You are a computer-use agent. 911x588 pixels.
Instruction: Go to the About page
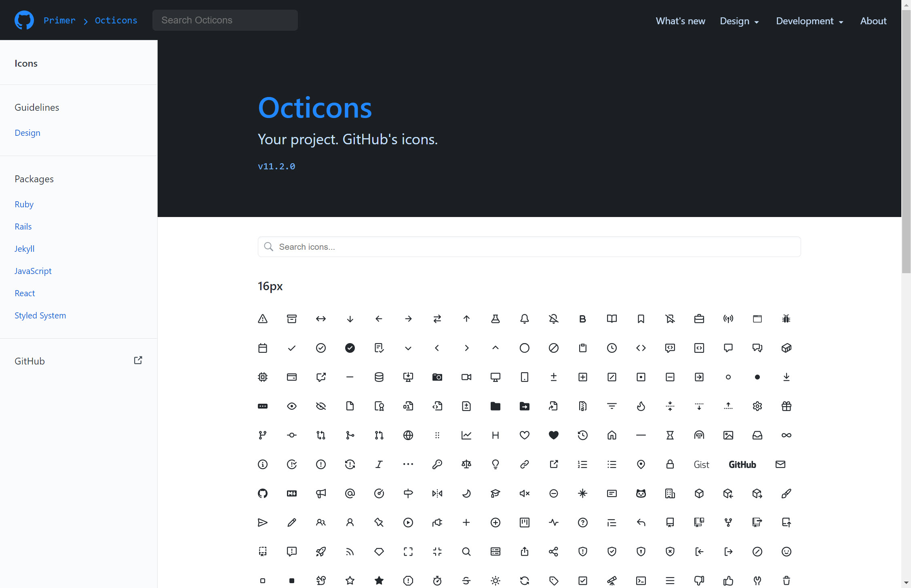tap(873, 21)
